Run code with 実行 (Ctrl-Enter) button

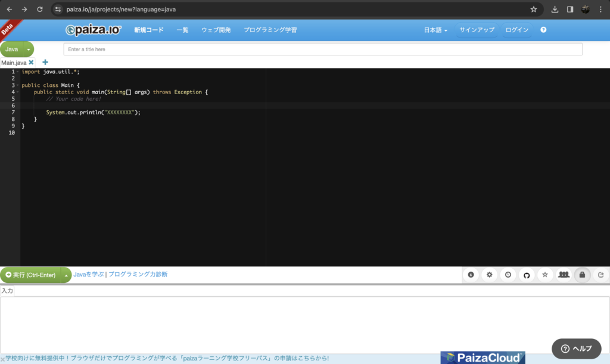click(30, 275)
